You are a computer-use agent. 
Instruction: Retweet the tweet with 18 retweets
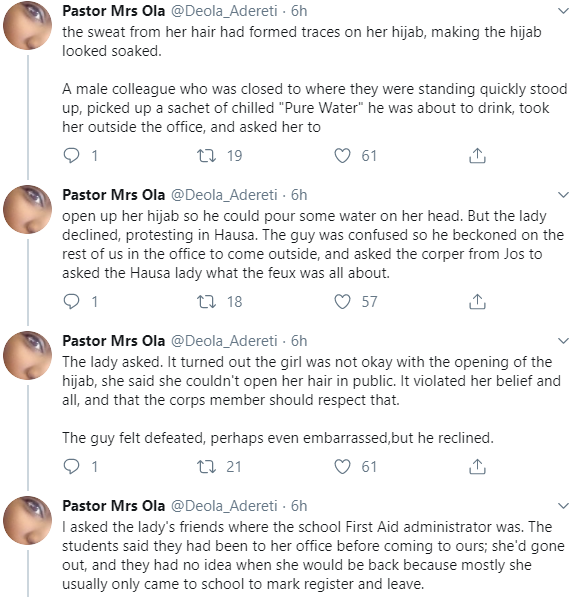click(206, 302)
